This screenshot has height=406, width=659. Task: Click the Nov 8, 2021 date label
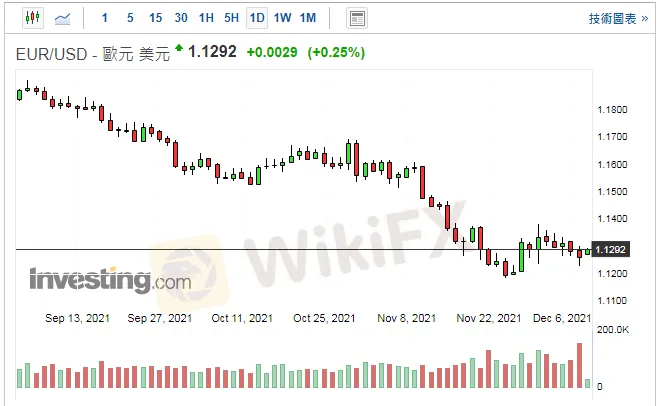(x=406, y=318)
